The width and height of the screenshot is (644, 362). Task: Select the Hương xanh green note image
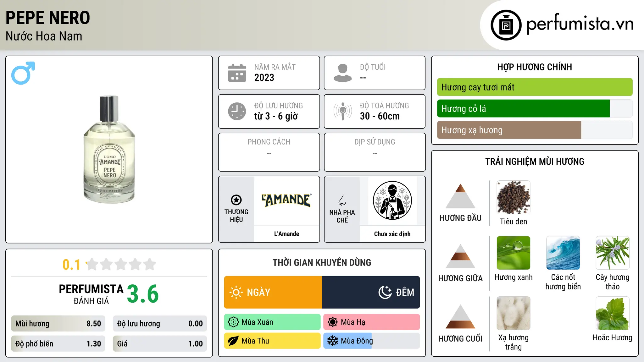(514, 253)
